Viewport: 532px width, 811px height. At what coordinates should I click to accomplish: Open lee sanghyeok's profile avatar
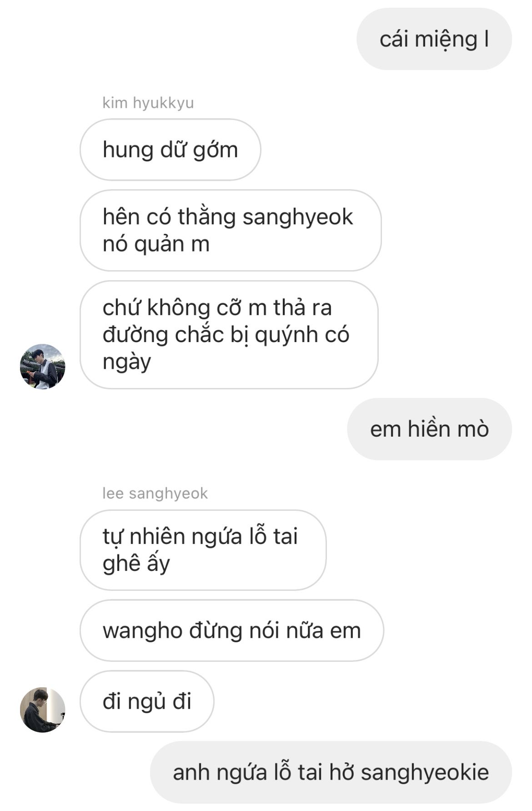43,710
